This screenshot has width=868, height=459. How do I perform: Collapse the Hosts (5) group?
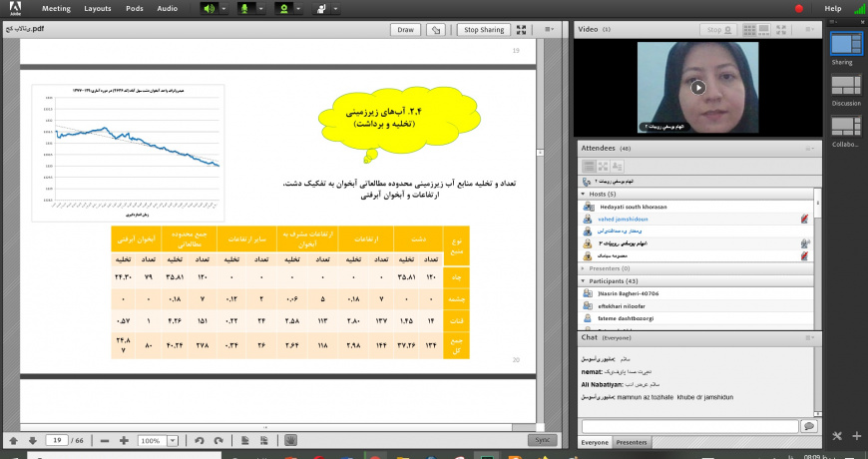(x=583, y=194)
